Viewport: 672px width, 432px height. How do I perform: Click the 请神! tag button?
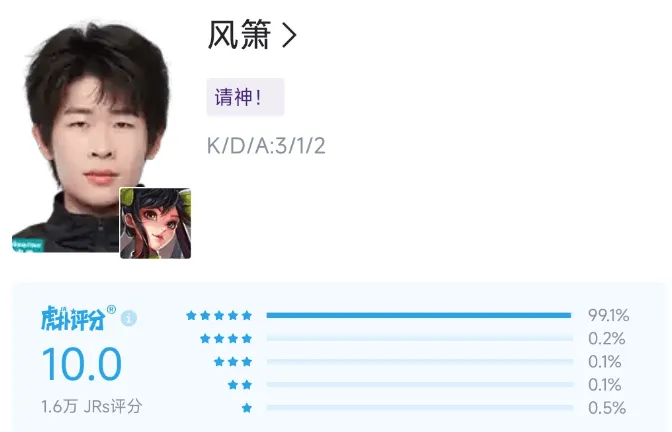coord(245,97)
